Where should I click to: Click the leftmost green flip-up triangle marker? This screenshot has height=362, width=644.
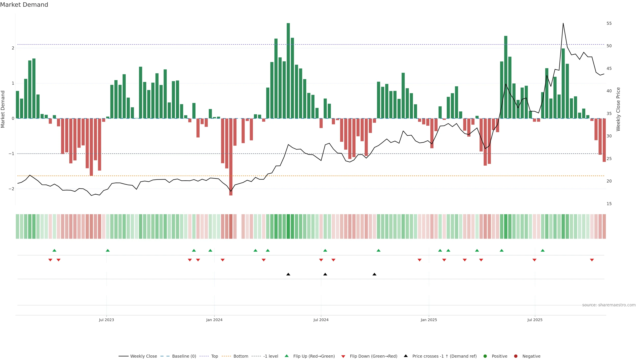coord(54,250)
